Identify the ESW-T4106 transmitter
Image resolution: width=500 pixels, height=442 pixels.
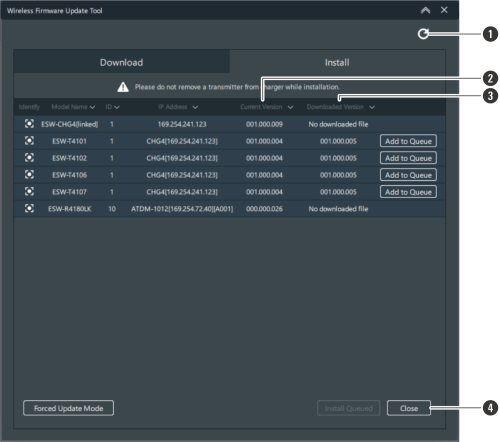pyautogui.click(x=29, y=175)
